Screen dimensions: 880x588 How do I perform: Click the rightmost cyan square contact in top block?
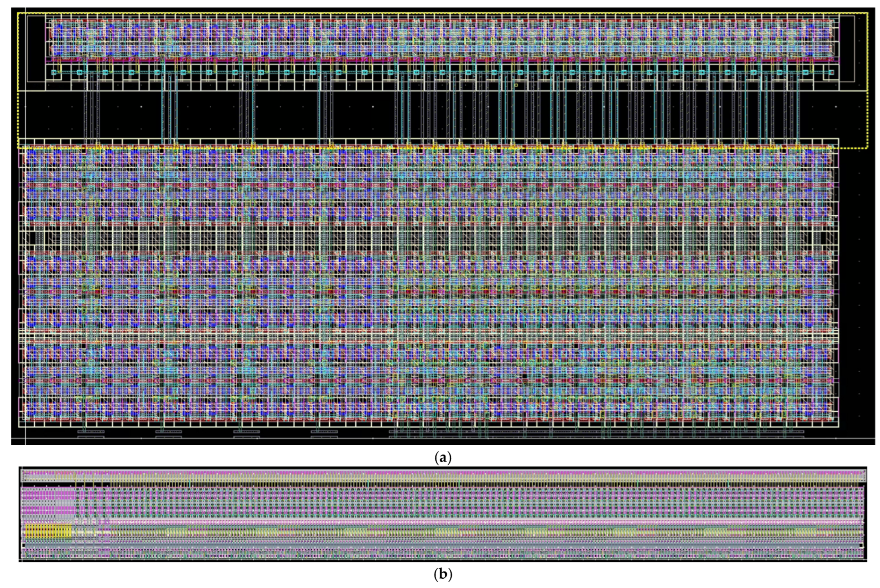(831, 73)
